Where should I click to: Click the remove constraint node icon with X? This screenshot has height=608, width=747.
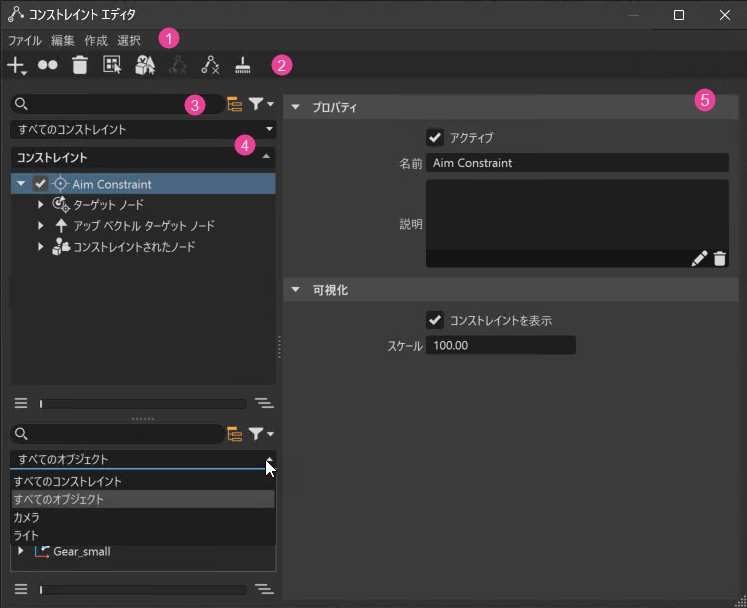[x=210, y=65]
